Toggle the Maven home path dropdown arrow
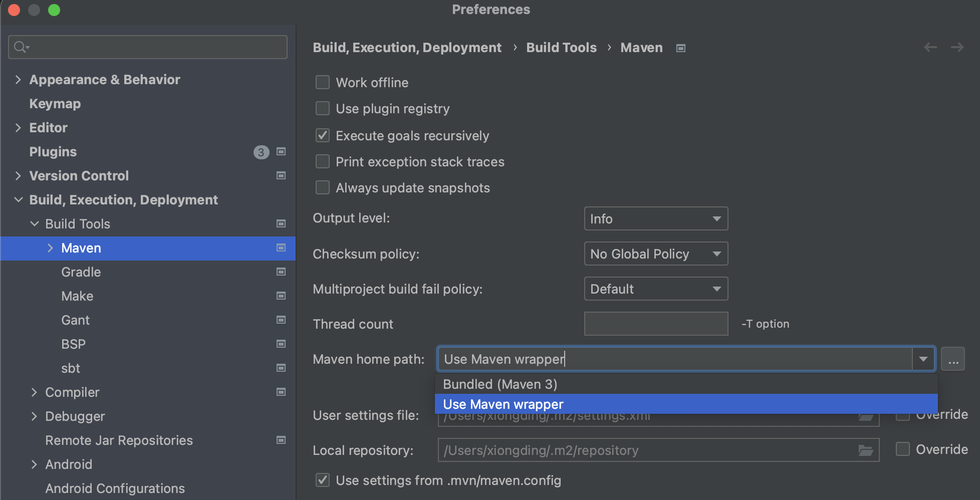Image resolution: width=980 pixels, height=500 pixels. (923, 359)
